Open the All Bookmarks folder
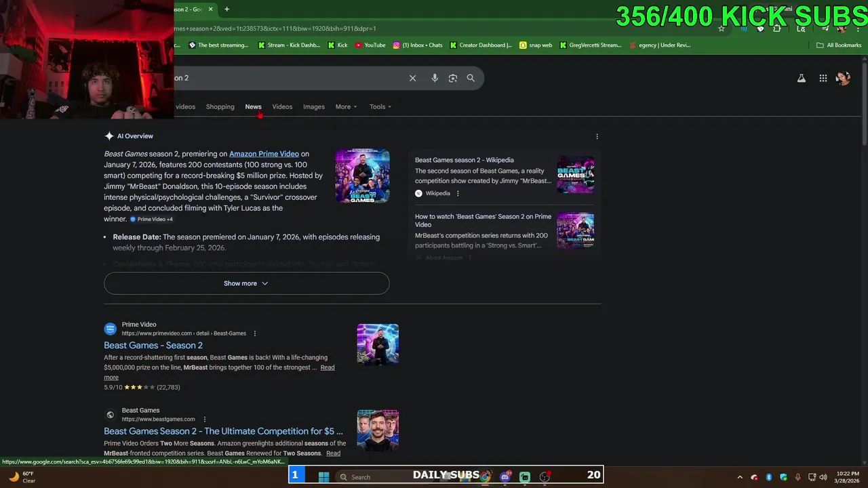Screen dimensions: 868x488 click(x=839, y=45)
